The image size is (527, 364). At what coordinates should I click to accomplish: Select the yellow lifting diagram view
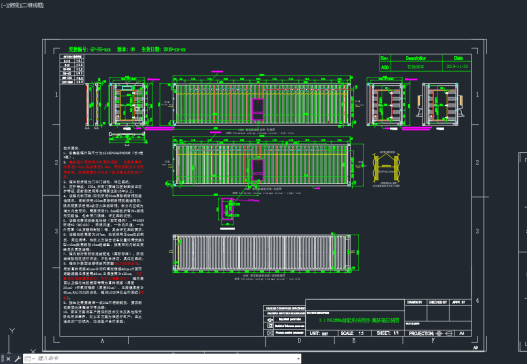click(386, 169)
